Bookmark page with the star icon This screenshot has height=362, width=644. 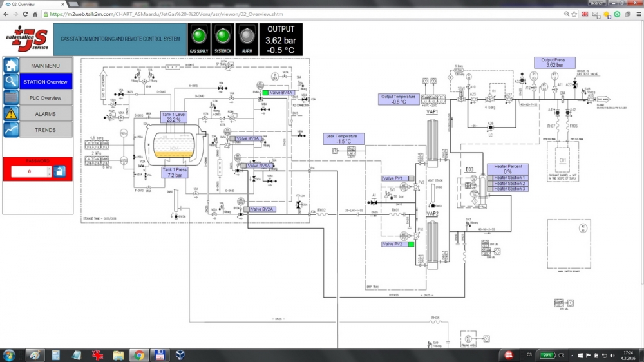point(574,14)
